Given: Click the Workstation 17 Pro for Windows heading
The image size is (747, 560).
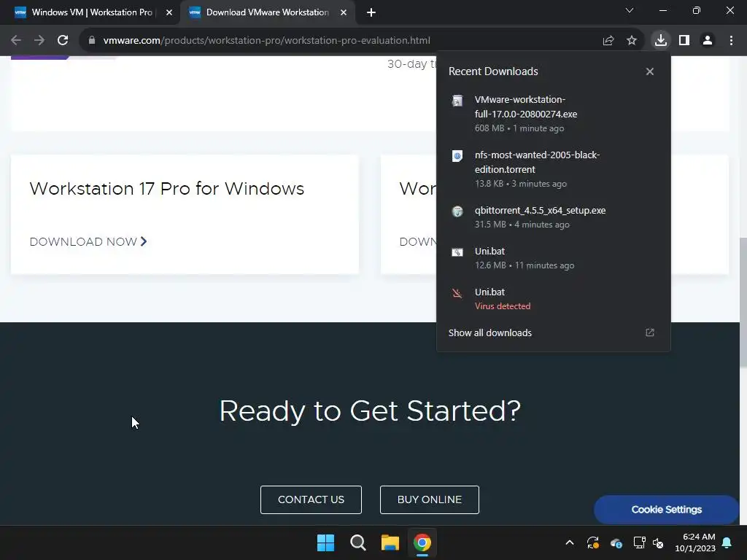Looking at the screenshot, I should [167, 189].
